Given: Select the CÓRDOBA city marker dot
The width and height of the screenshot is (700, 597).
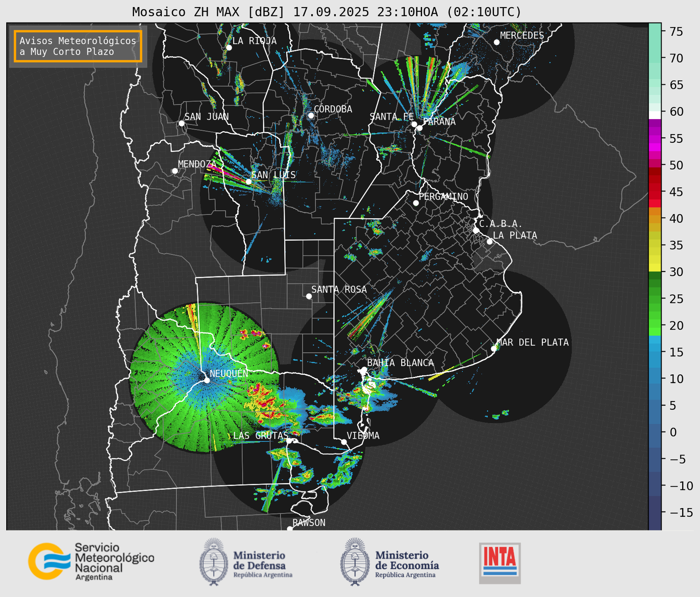Looking at the screenshot, I should (311, 115).
